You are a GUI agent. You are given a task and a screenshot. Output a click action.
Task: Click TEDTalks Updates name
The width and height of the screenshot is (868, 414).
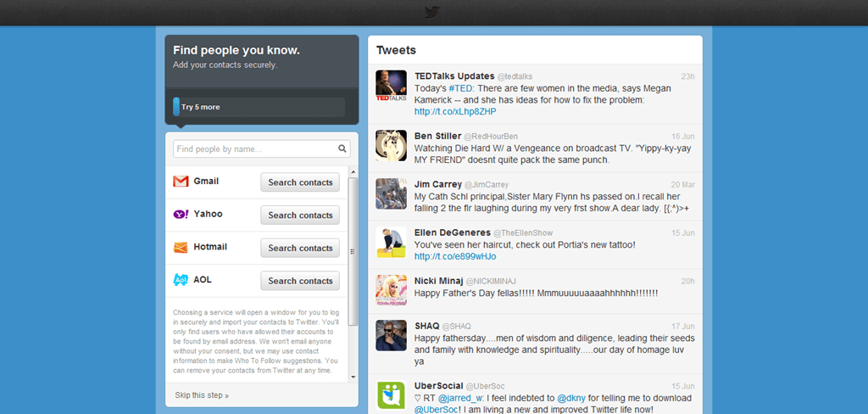[454, 76]
